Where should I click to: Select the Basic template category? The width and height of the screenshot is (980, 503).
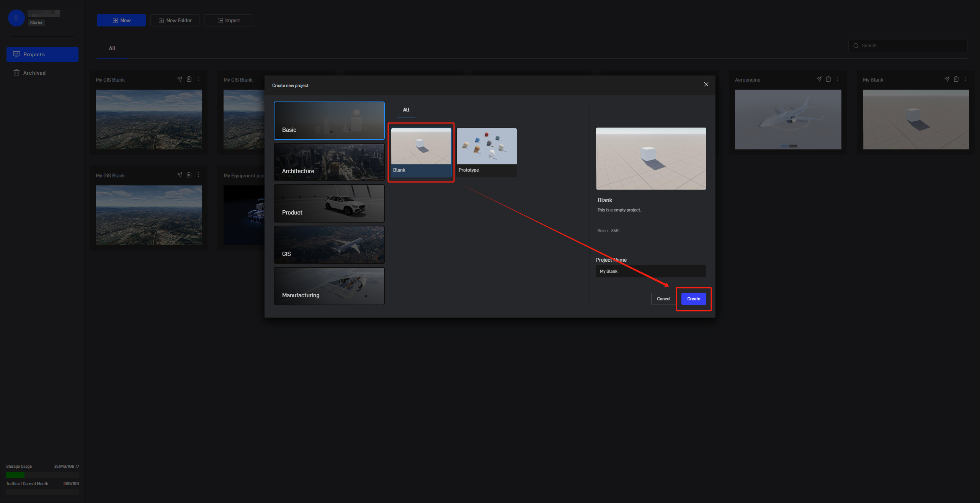point(329,120)
